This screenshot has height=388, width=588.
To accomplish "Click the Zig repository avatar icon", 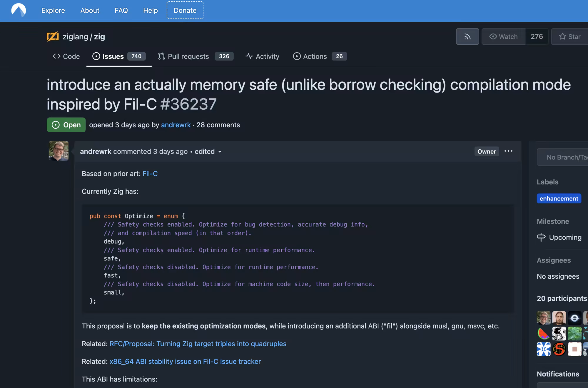I will 53,36.
